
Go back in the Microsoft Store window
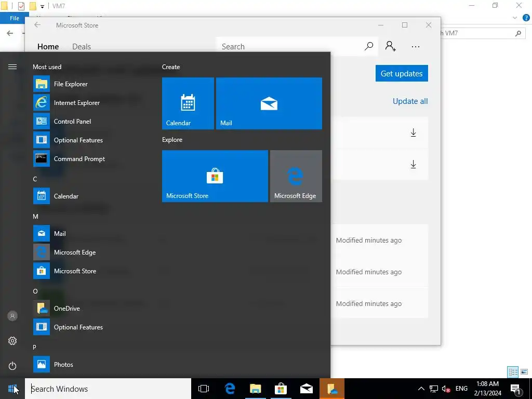tap(37, 25)
